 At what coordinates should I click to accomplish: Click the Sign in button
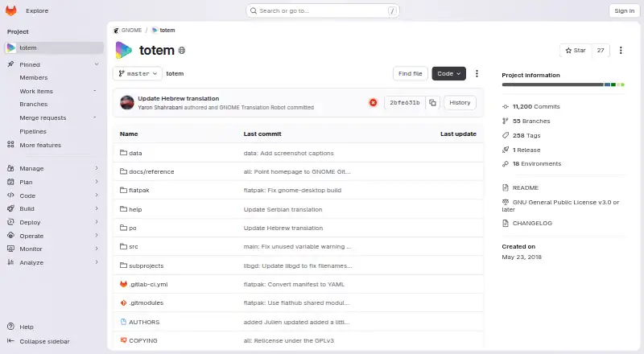(x=624, y=11)
